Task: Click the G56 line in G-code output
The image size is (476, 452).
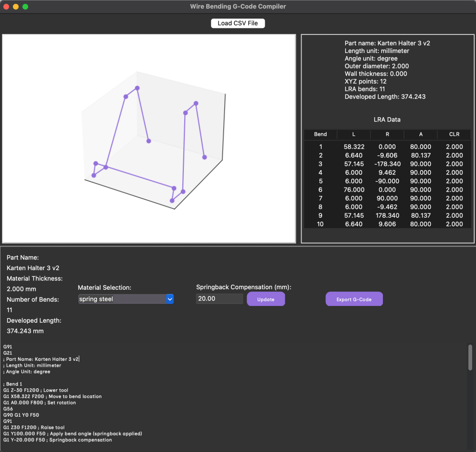Action: pyautogui.click(x=8, y=409)
